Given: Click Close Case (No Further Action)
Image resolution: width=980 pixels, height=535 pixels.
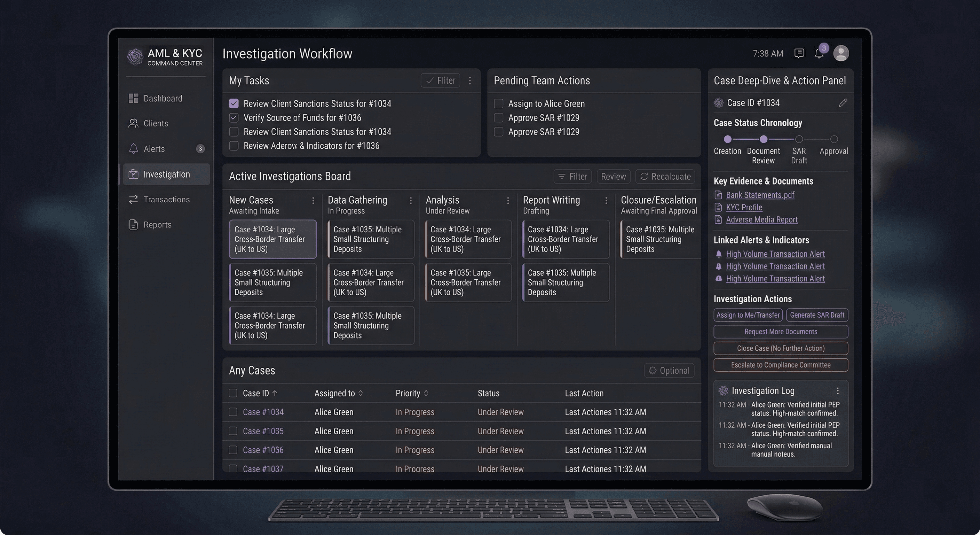Looking at the screenshot, I should pos(781,348).
